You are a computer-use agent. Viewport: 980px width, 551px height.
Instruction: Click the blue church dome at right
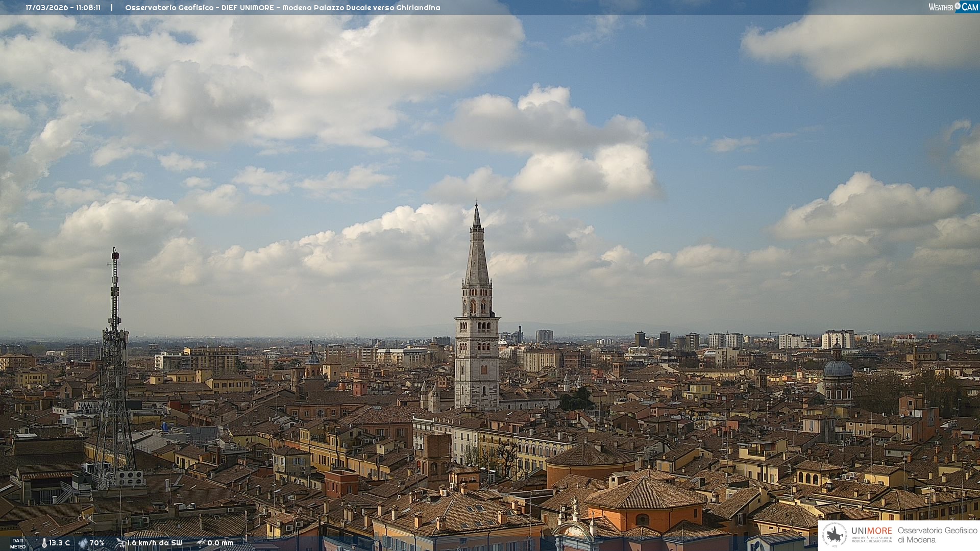coord(838,368)
